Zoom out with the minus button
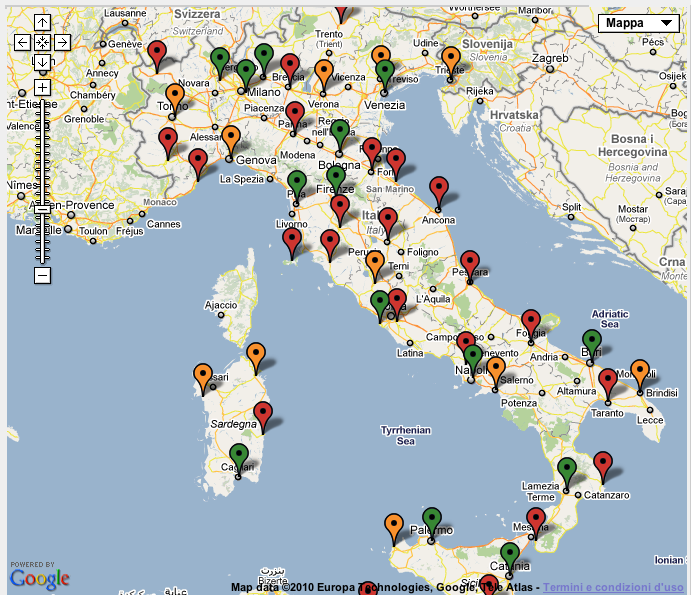This screenshot has height=601, width=691. tap(42, 276)
